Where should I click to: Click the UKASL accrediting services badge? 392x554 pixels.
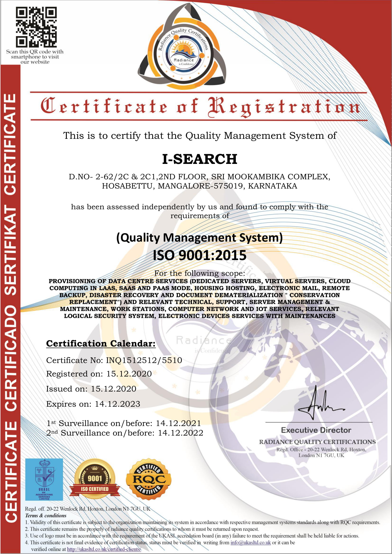(x=44, y=479)
